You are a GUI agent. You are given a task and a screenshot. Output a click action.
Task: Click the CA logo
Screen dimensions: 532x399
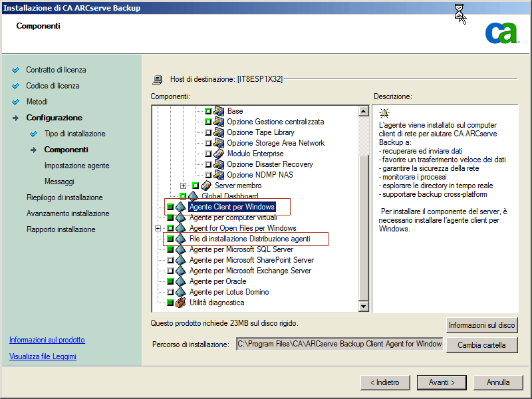pos(501,33)
